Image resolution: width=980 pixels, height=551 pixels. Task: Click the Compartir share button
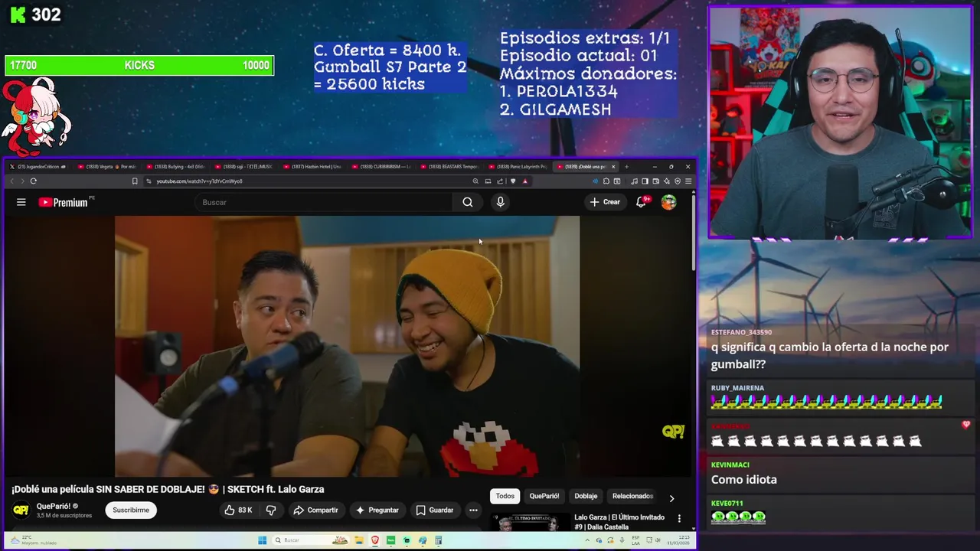click(315, 510)
